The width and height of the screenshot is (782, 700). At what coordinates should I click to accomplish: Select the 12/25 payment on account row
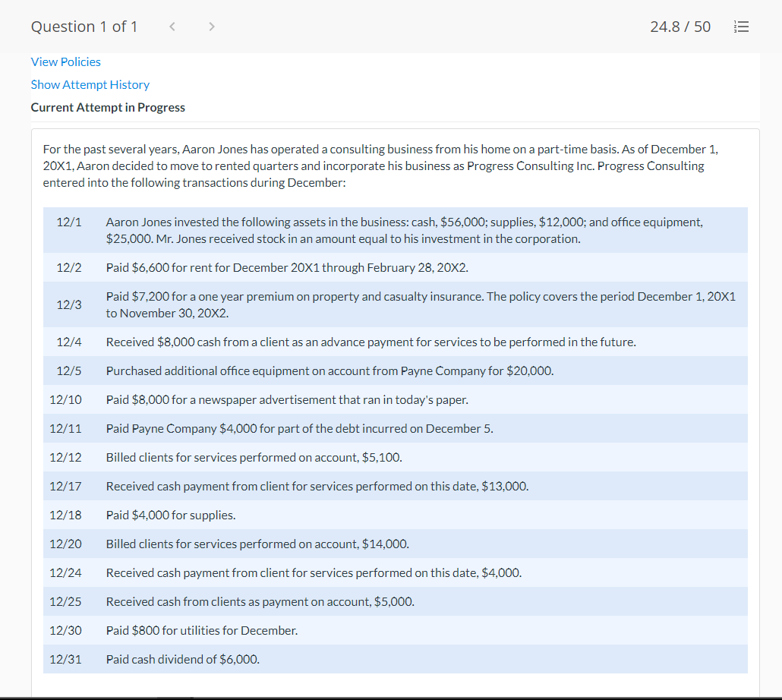click(x=395, y=602)
